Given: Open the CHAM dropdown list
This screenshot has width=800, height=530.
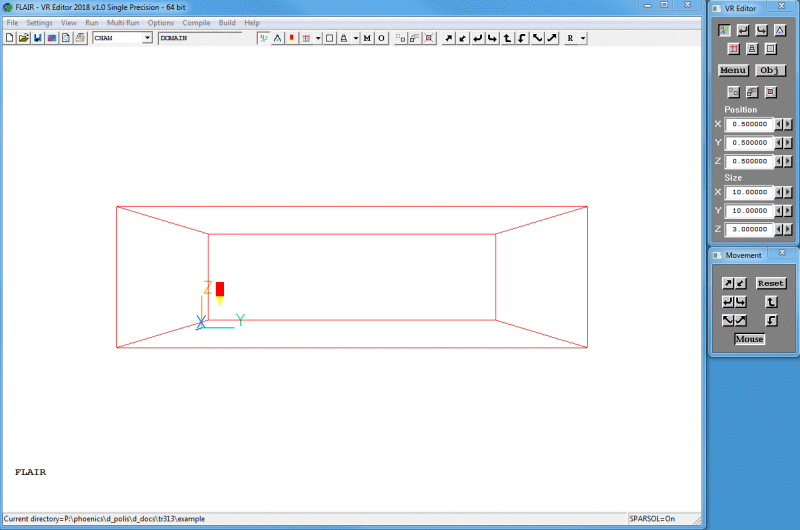Looking at the screenshot, I should [x=147, y=38].
